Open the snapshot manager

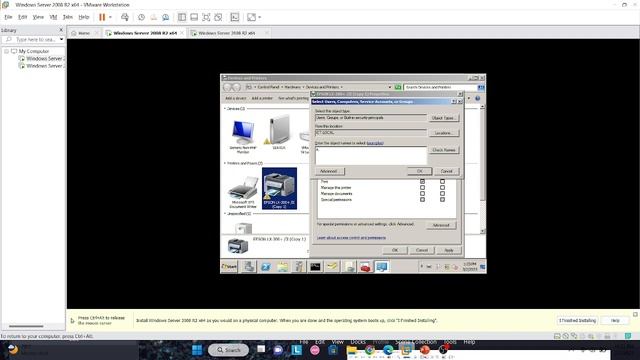coord(166,17)
